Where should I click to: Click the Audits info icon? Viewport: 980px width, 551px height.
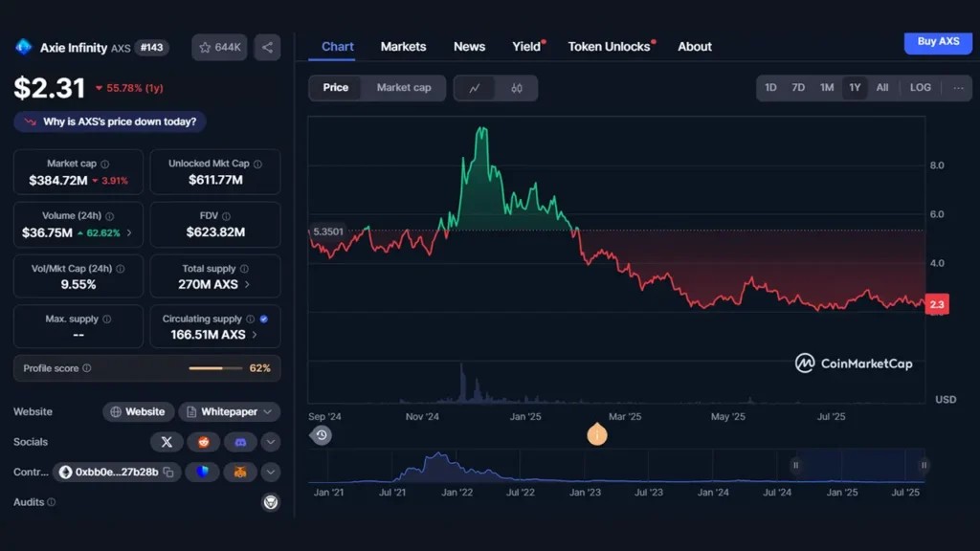click(x=52, y=502)
